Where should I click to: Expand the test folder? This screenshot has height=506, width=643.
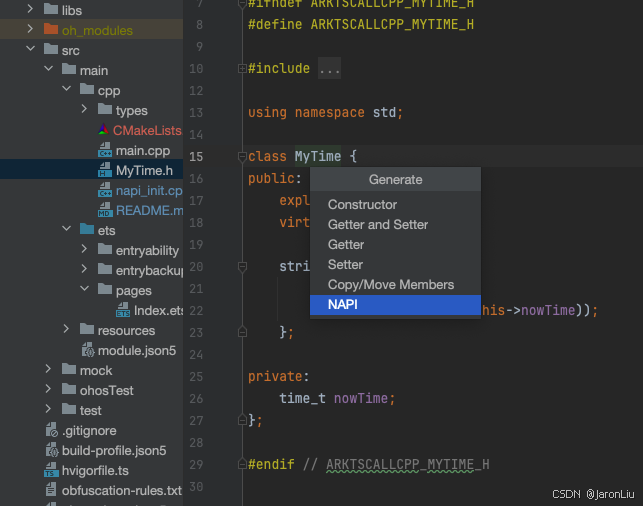(48, 409)
